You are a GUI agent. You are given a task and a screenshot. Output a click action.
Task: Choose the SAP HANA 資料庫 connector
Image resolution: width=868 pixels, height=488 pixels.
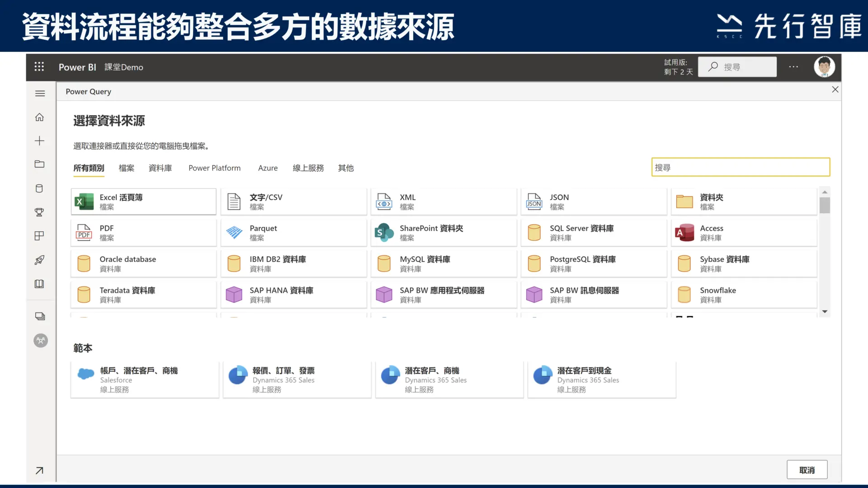click(x=294, y=295)
